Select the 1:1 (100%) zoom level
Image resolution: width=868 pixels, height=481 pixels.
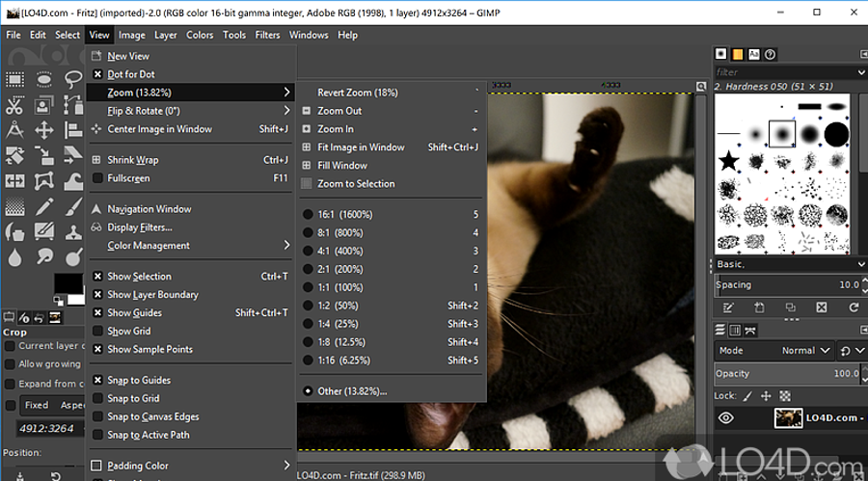[x=339, y=287]
